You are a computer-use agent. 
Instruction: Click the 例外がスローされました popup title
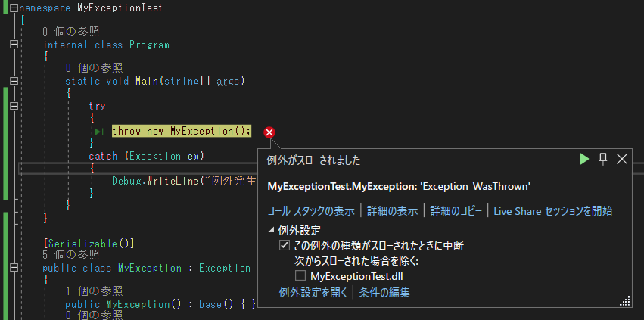point(313,160)
